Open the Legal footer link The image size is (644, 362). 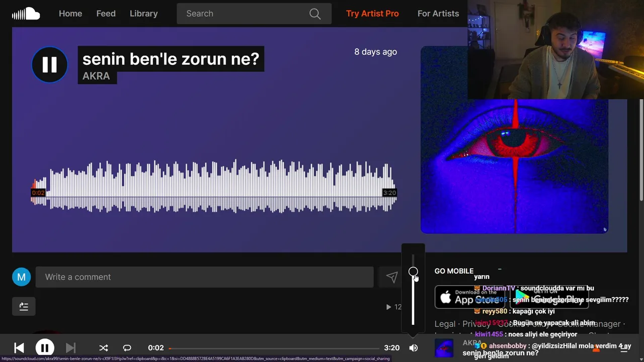[x=445, y=324]
